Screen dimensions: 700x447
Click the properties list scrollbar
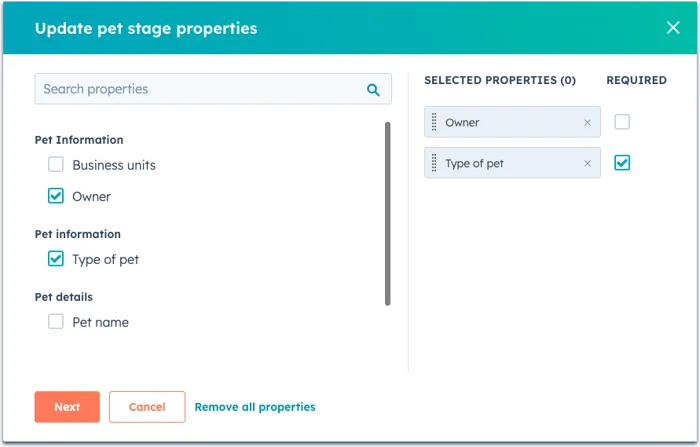[388, 213]
